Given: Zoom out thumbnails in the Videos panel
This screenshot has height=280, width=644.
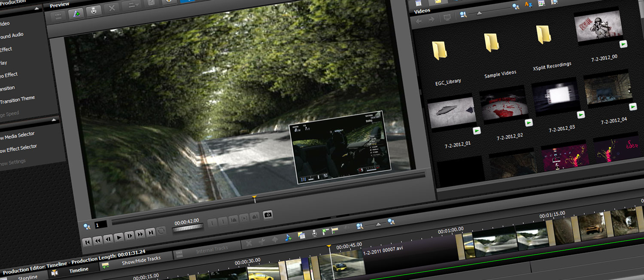Looking at the screenshot, I should point(463,15).
